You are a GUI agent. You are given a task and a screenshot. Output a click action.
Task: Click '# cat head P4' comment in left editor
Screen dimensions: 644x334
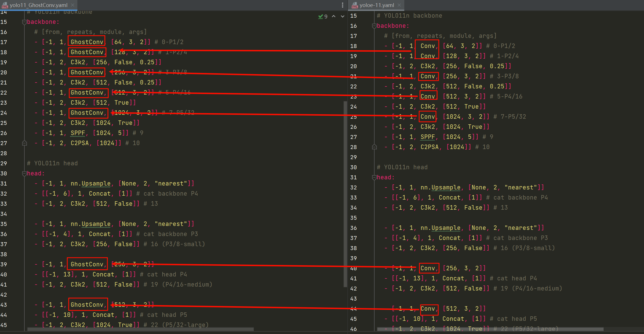click(163, 274)
